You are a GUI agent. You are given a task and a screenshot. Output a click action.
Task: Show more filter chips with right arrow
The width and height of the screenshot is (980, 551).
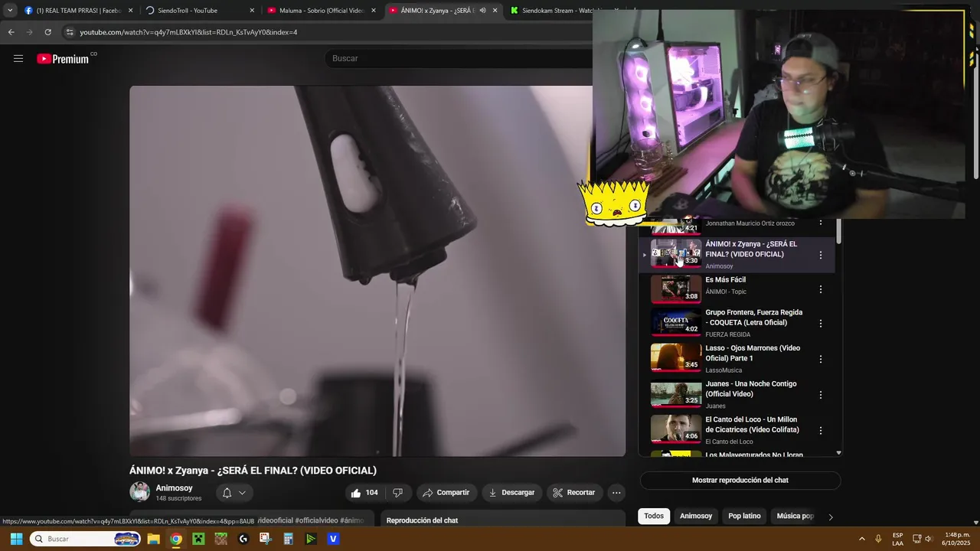point(831,517)
